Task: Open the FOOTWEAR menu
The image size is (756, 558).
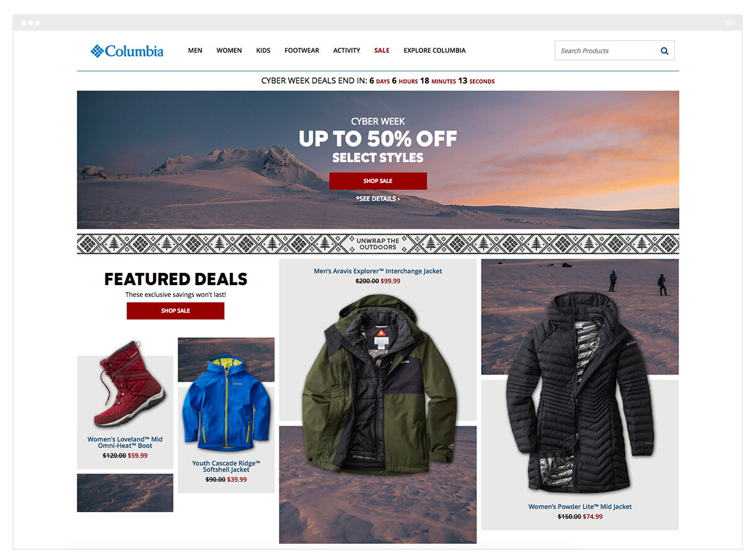Action: (x=302, y=51)
